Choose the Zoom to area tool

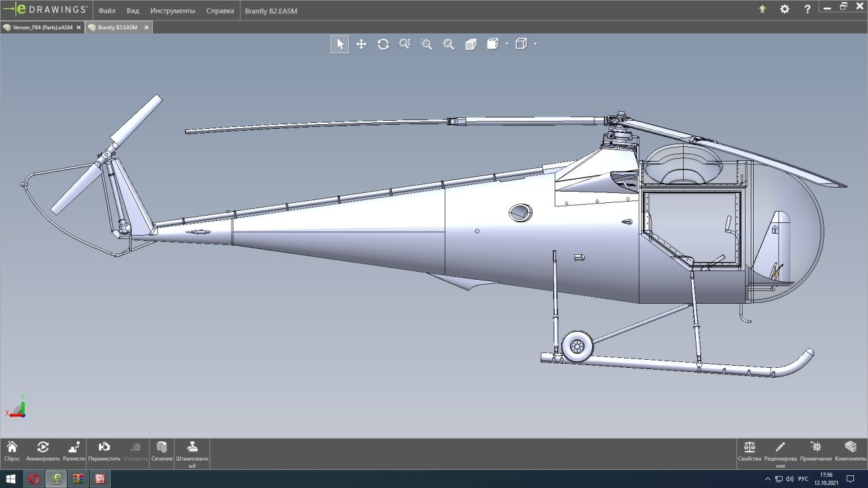(427, 44)
